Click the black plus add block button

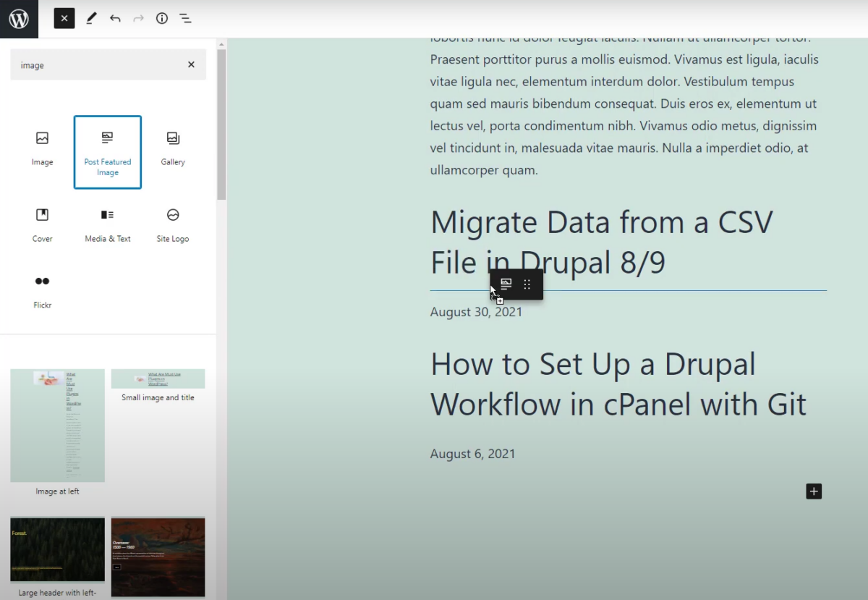point(814,491)
